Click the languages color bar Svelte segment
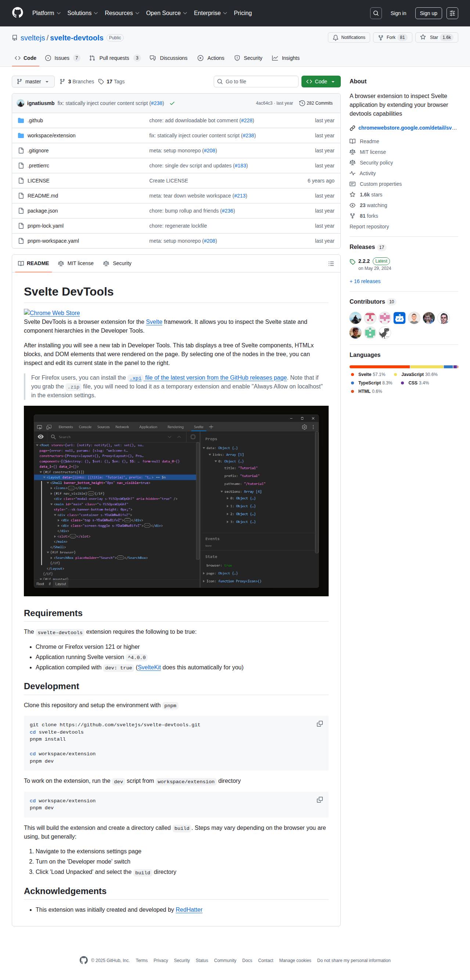Screen dimensions: 470x980 tap(379, 367)
